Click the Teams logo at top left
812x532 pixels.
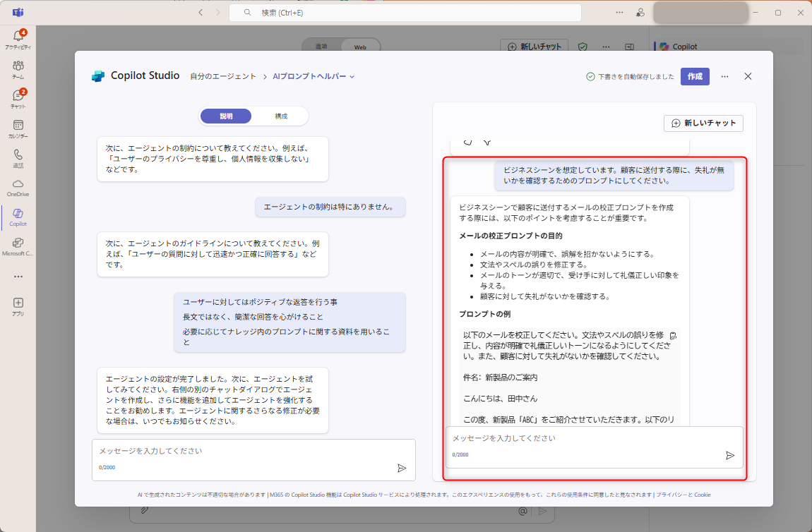tap(18, 13)
